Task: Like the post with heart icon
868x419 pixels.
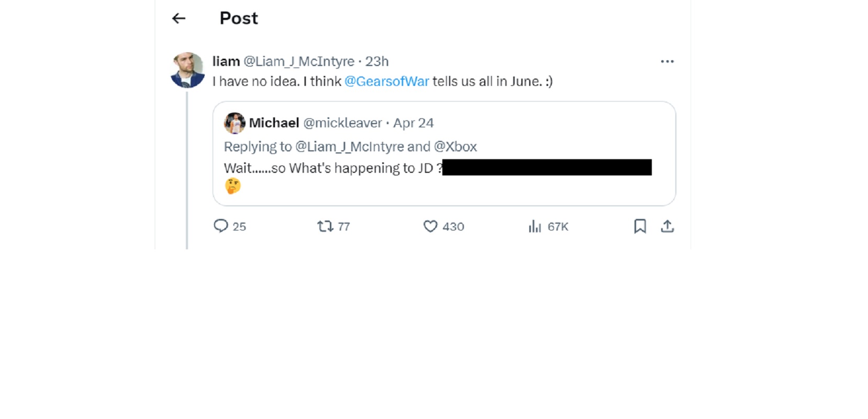Action: 430,226
